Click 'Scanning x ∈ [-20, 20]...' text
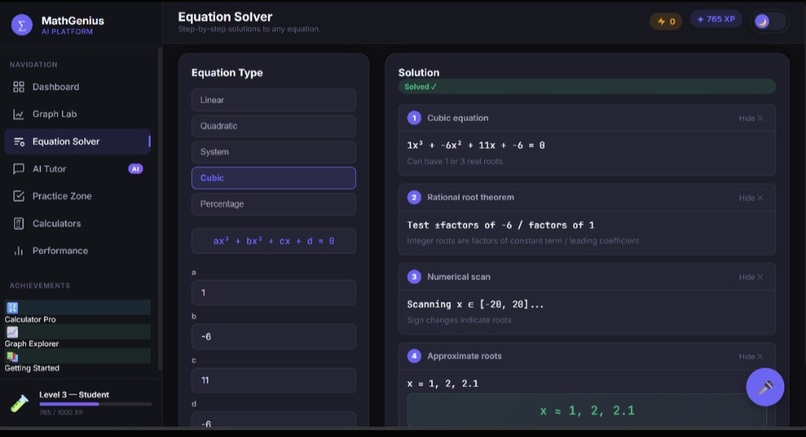 (x=475, y=304)
